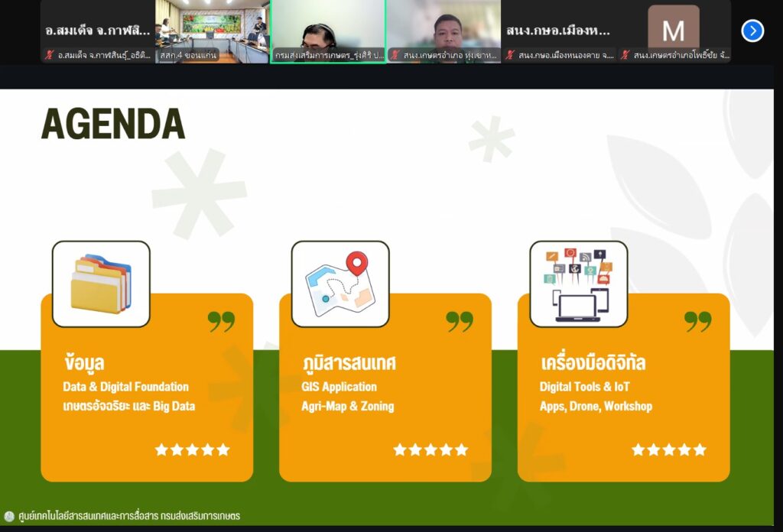
Task: Click the folder icon above ข้อมูล card
Action: click(x=101, y=284)
